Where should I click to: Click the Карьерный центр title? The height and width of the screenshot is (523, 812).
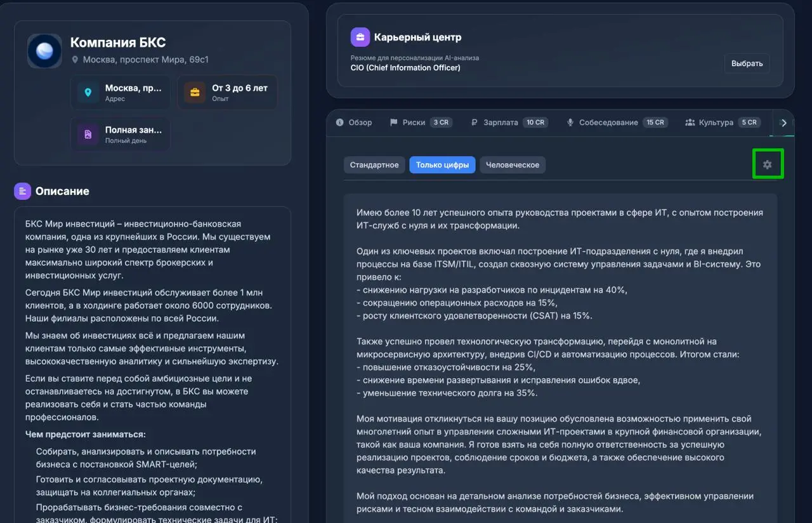[417, 37]
